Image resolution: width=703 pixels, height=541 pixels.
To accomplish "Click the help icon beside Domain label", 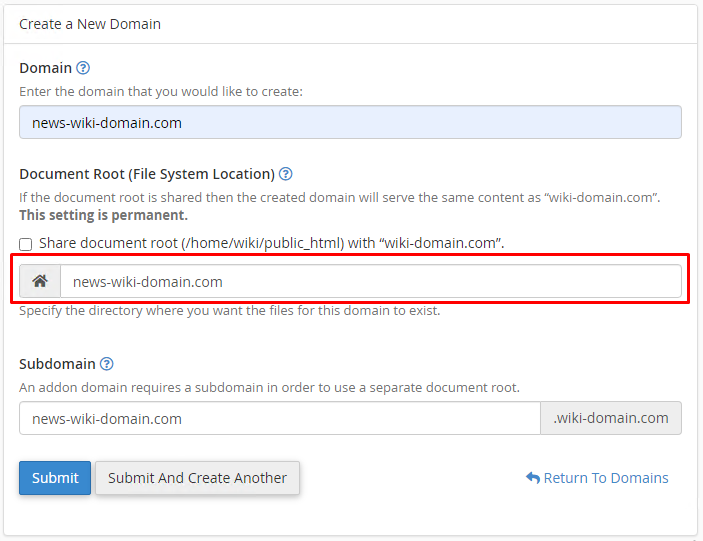I will (83, 68).
